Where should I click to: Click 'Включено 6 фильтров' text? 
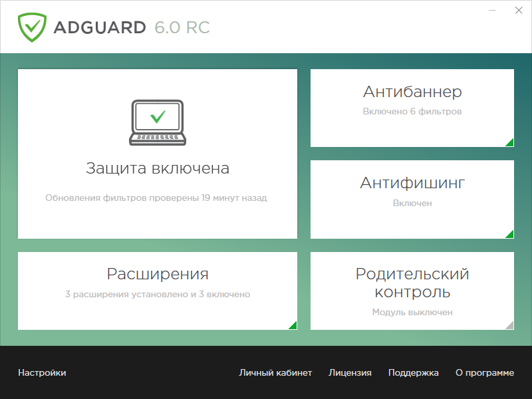[x=412, y=111]
